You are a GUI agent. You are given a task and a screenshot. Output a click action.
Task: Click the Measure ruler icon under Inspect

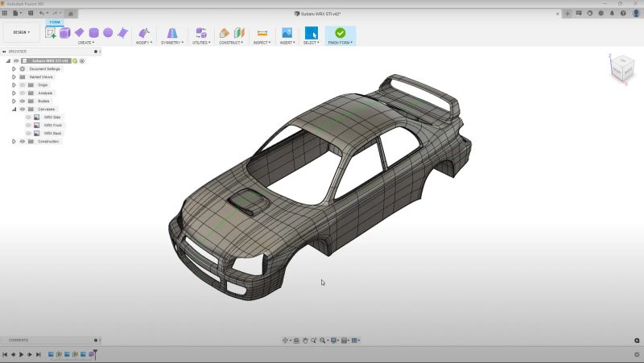coord(262,33)
